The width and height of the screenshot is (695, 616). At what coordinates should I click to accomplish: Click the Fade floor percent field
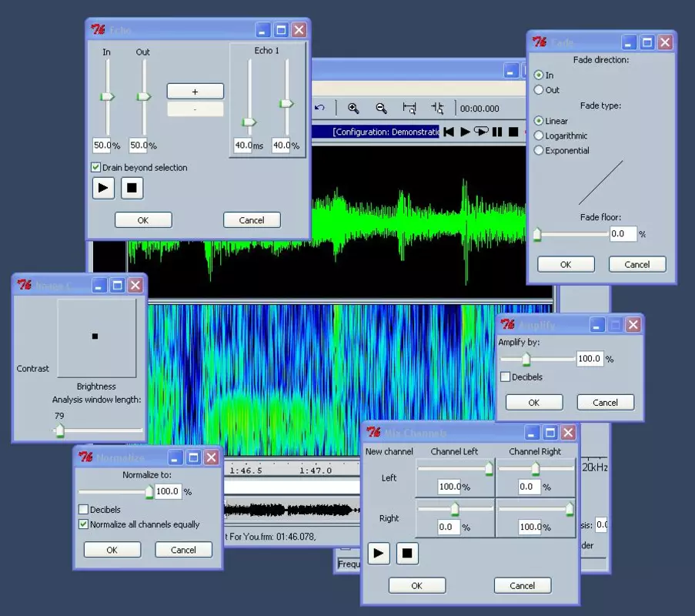coord(623,234)
